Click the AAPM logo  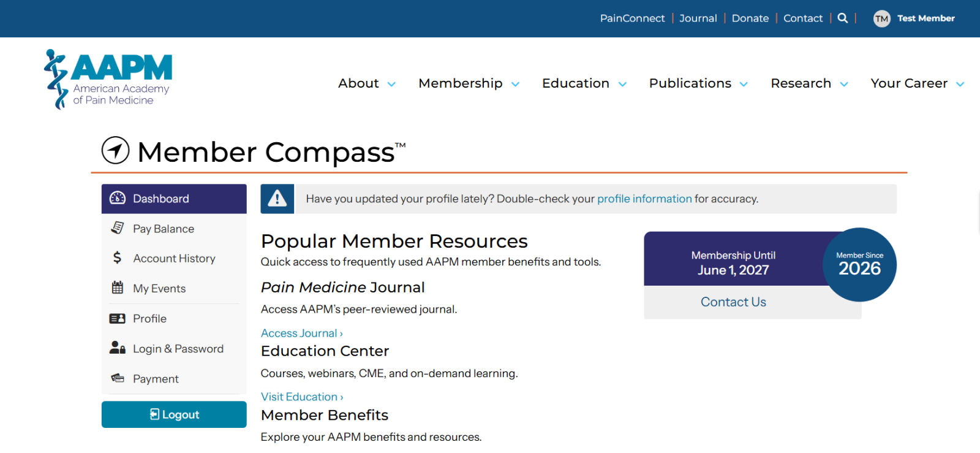pos(108,80)
